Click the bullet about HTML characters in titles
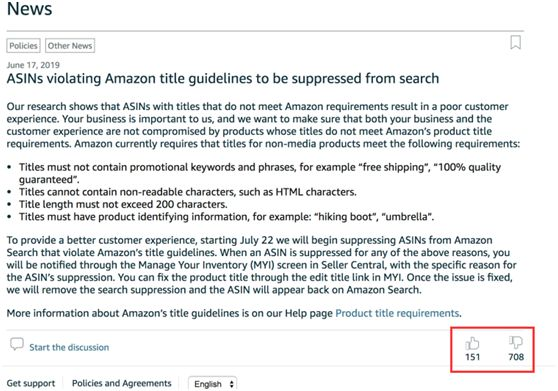This screenshot has width=558, height=391. 188,192
